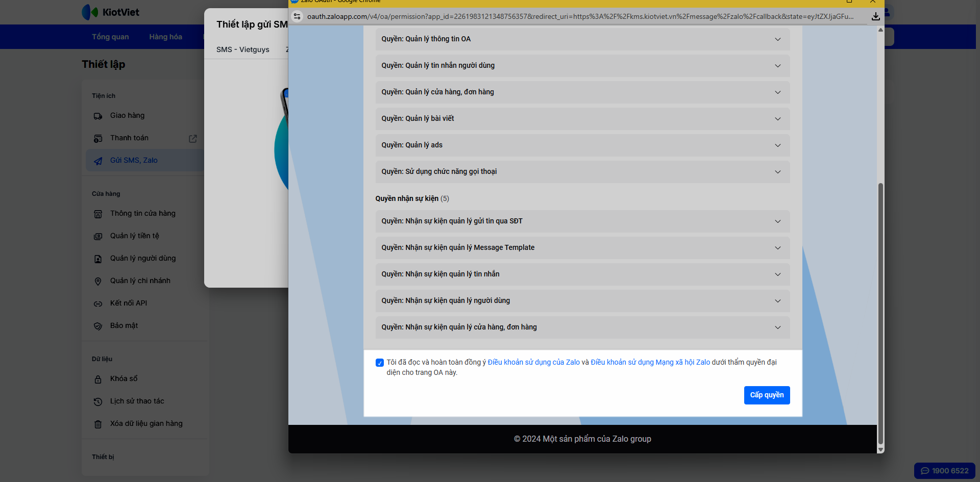Click the Xóa dữ liệu gian hàng trash icon

98,424
